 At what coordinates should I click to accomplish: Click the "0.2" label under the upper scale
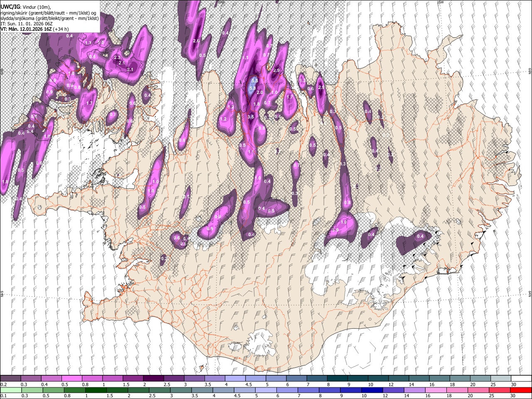click(4, 384)
